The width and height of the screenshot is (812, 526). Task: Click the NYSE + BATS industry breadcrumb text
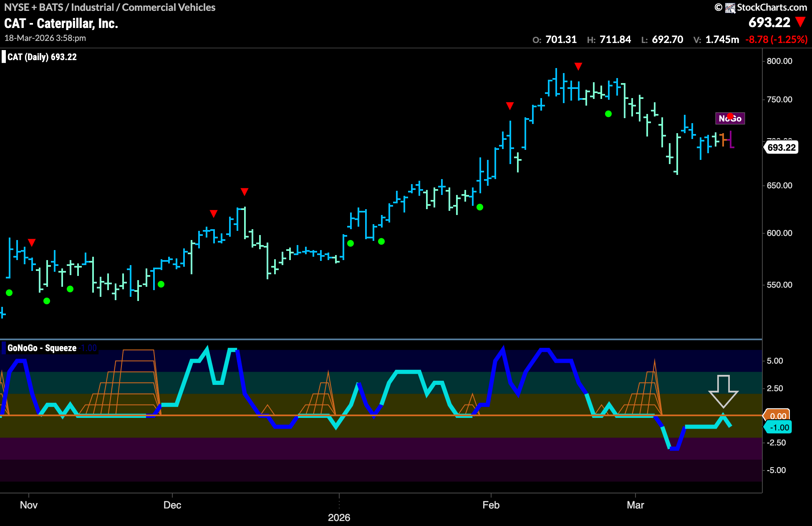(x=110, y=7)
